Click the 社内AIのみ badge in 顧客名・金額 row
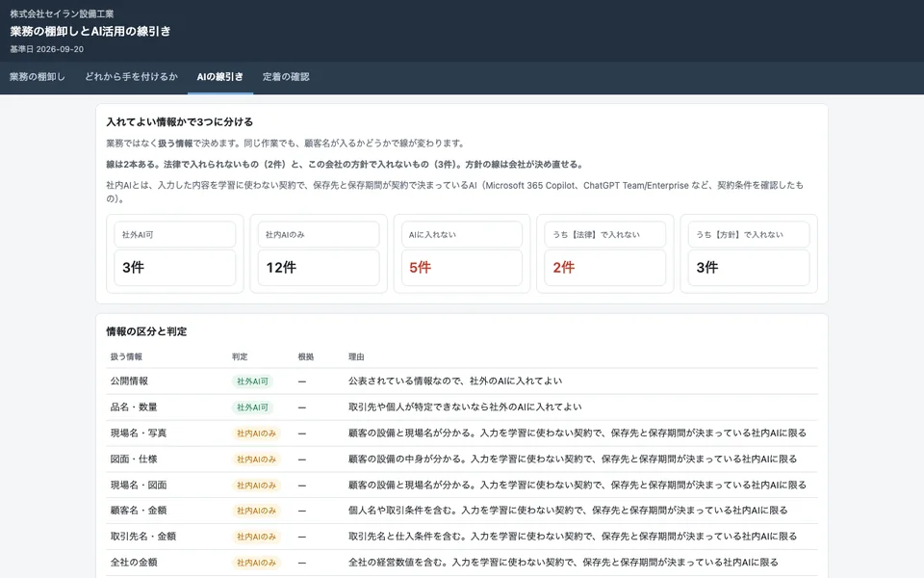 tap(256, 511)
